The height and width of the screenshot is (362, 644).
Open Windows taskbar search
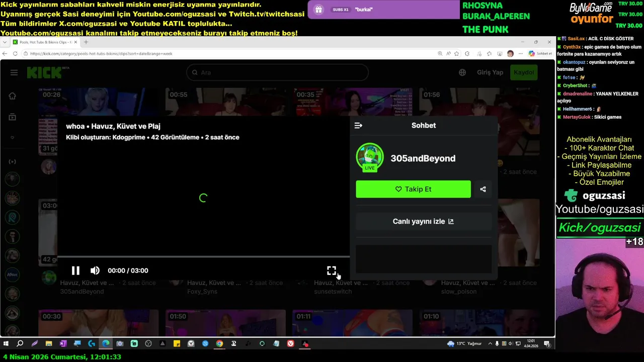[x=20, y=344]
